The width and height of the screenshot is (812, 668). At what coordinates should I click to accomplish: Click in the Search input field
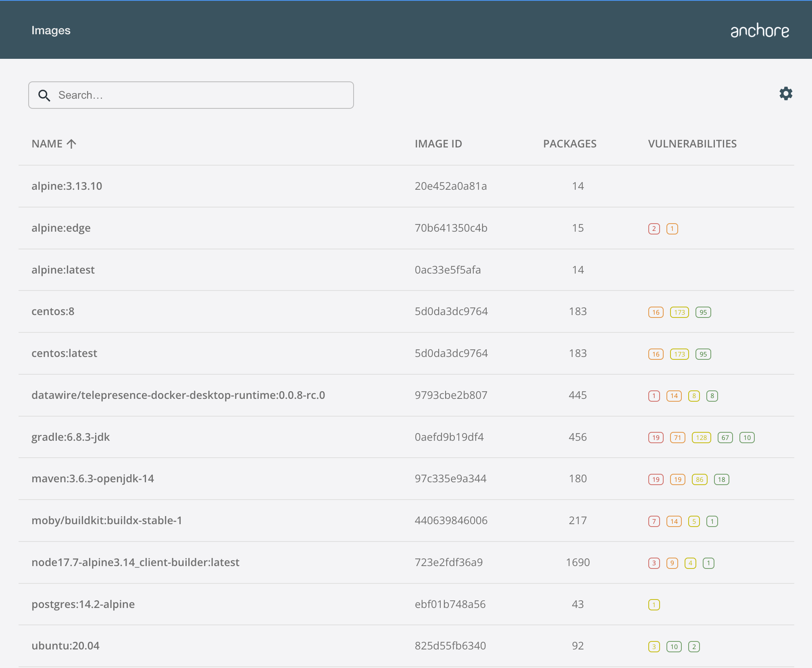pos(202,95)
